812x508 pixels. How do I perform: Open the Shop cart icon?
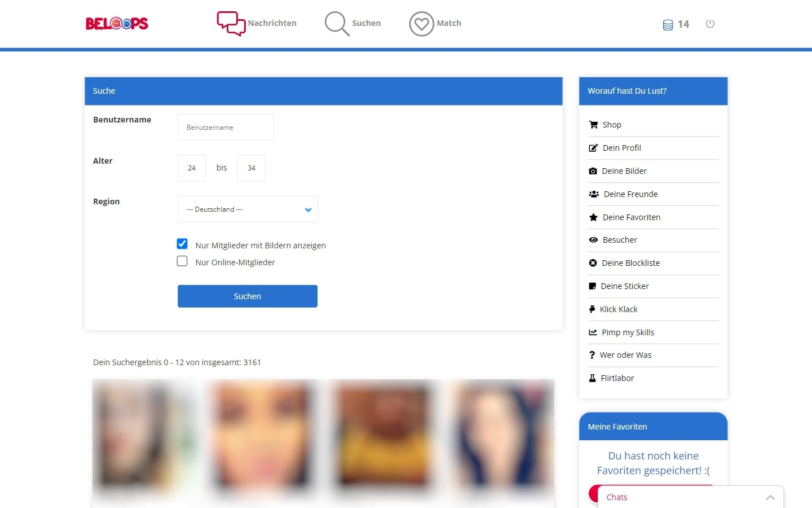pyautogui.click(x=593, y=124)
